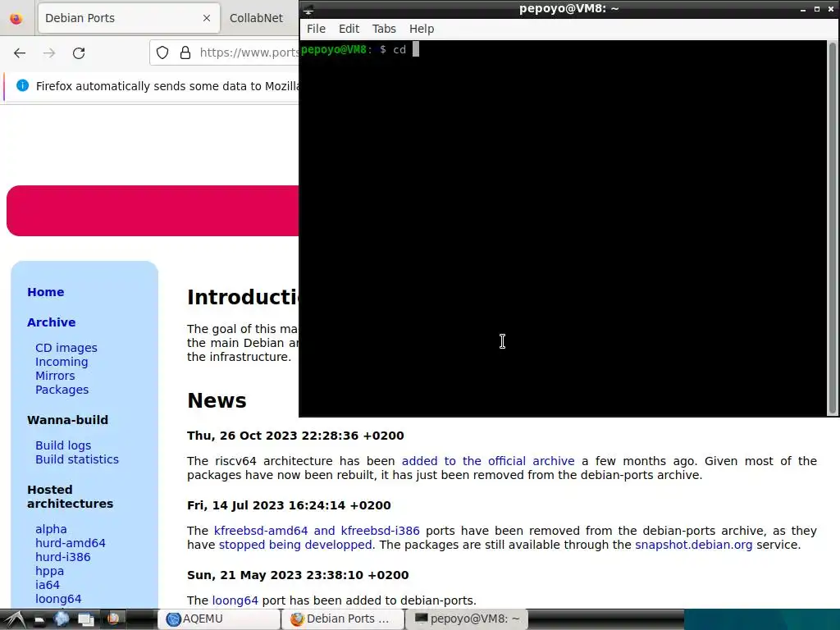Screen dimensions: 840x630
Task: Open the terminal Help menu
Action: (x=422, y=29)
